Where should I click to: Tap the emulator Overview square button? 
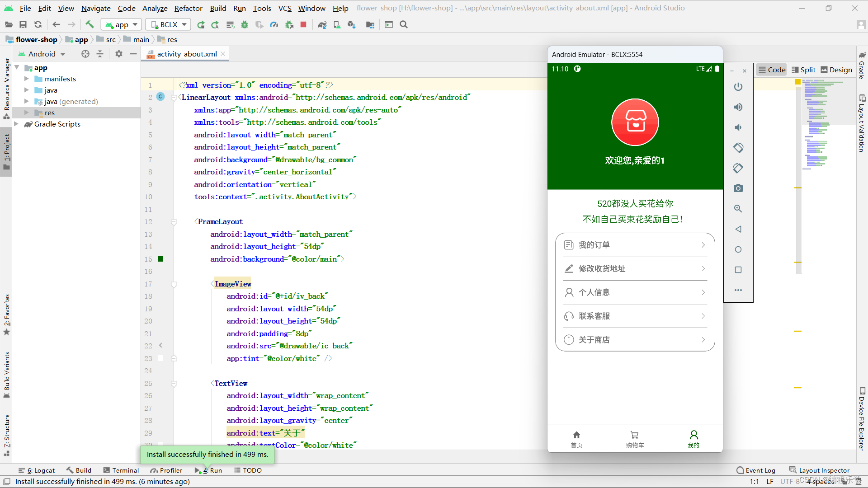point(738,270)
